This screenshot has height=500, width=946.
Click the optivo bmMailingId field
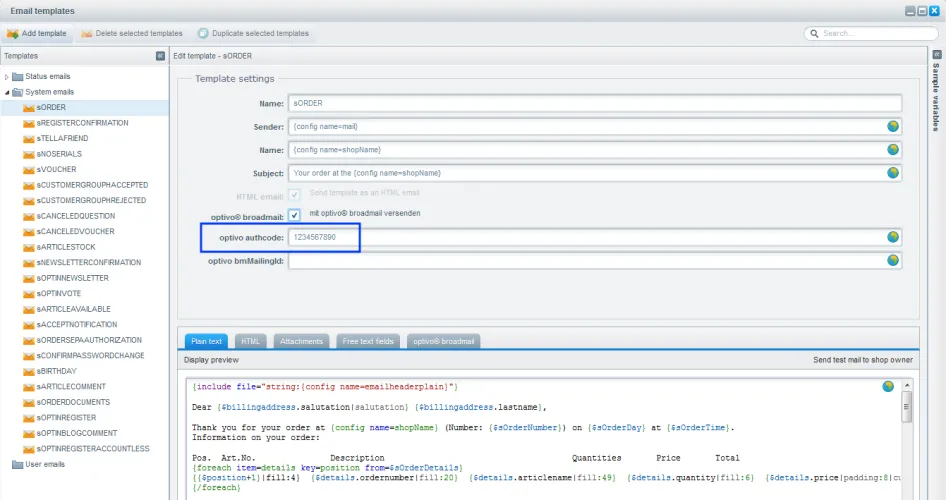click(595, 261)
